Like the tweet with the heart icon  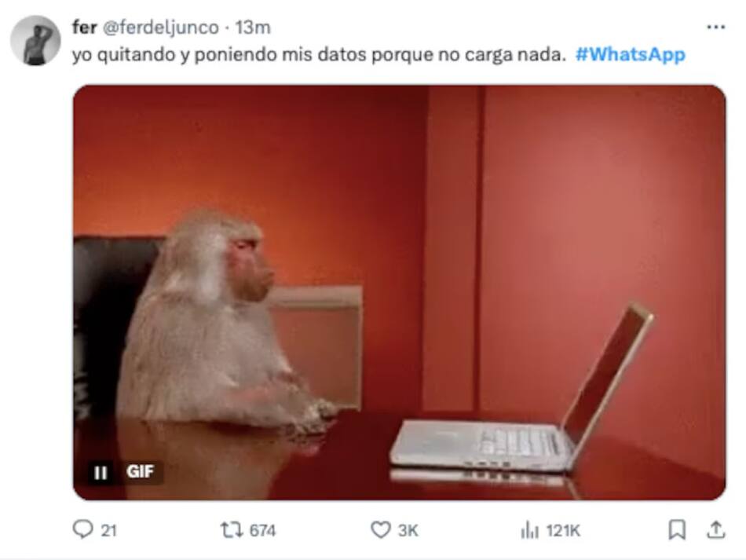(380, 529)
